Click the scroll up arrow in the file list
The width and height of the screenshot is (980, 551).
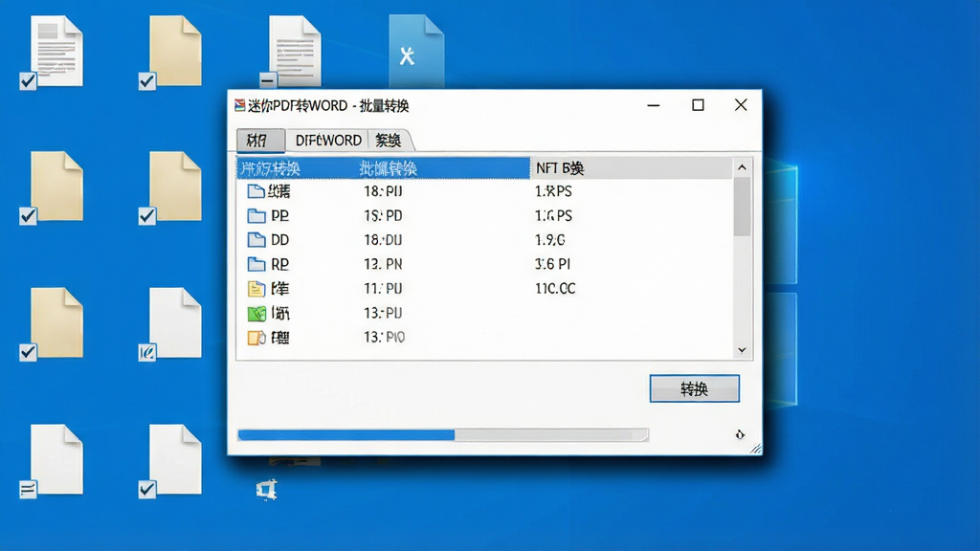click(x=742, y=167)
